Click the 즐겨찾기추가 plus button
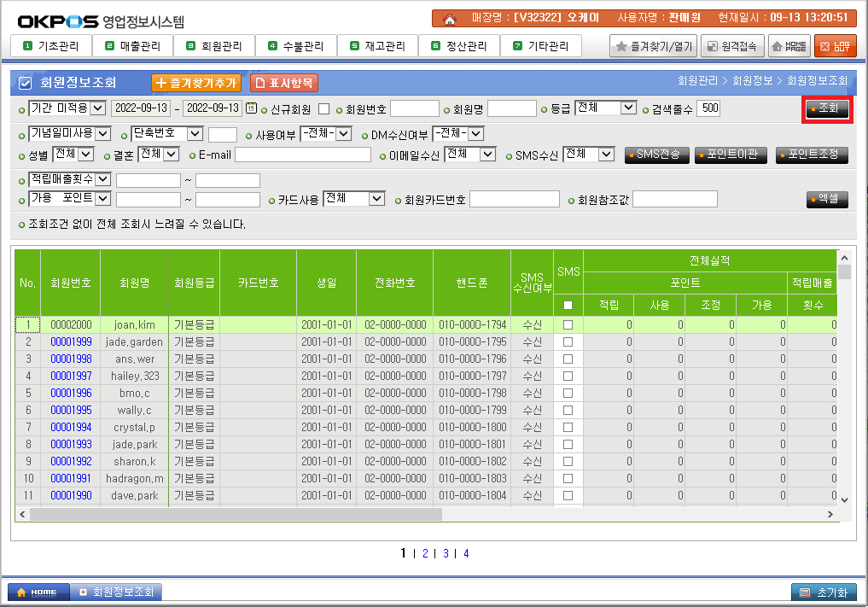Screen dimensions: 868x607 pos(196,83)
